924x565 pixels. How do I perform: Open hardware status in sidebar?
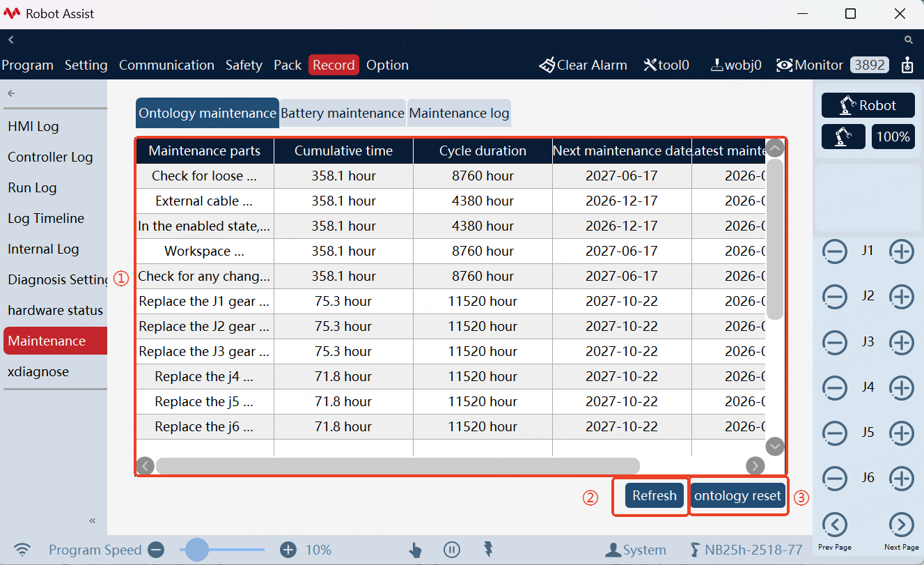pos(55,310)
